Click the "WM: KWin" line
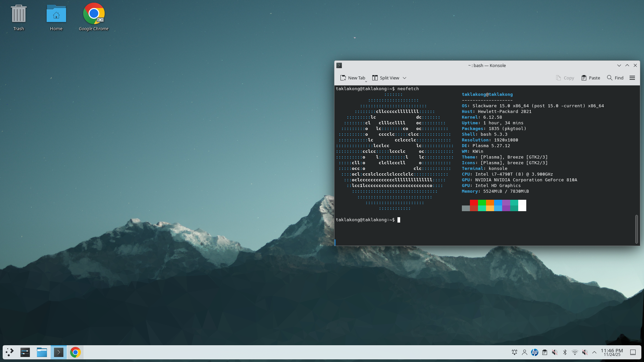Screen dimensions: 644x362 (473, 152)
